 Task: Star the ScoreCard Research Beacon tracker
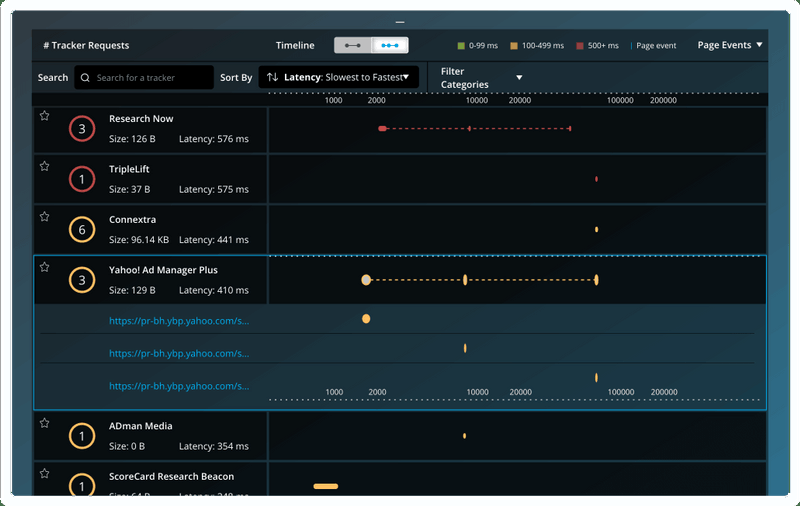click(44, 473)
